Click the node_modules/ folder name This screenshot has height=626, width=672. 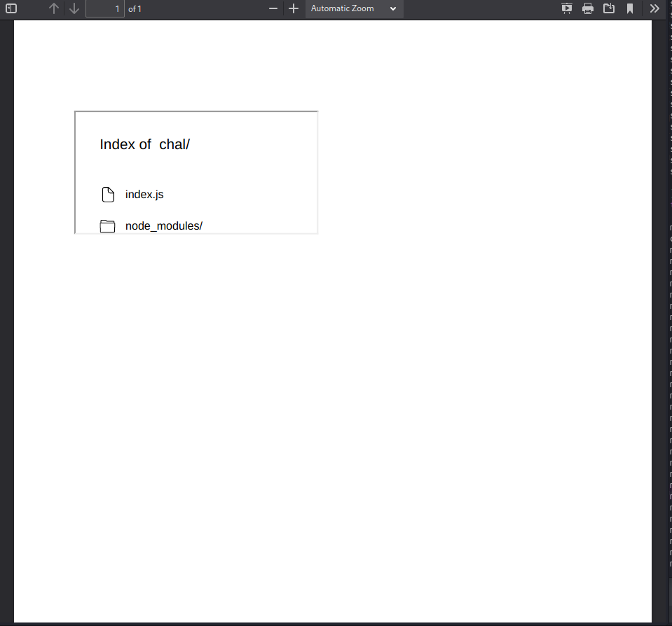pyautogui.click(x=164, y=225)
